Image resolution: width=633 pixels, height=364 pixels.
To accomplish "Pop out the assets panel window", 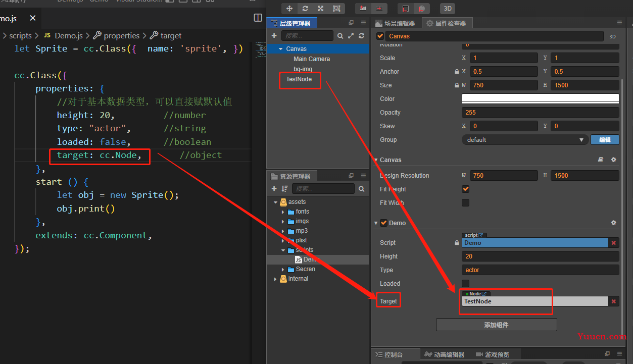I will [351, 176].
